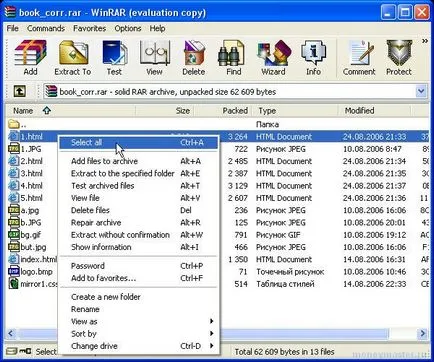Choose Show information menu entry
Image resolution: width=434 pixels, height=362 pixels.
(138, 247)
